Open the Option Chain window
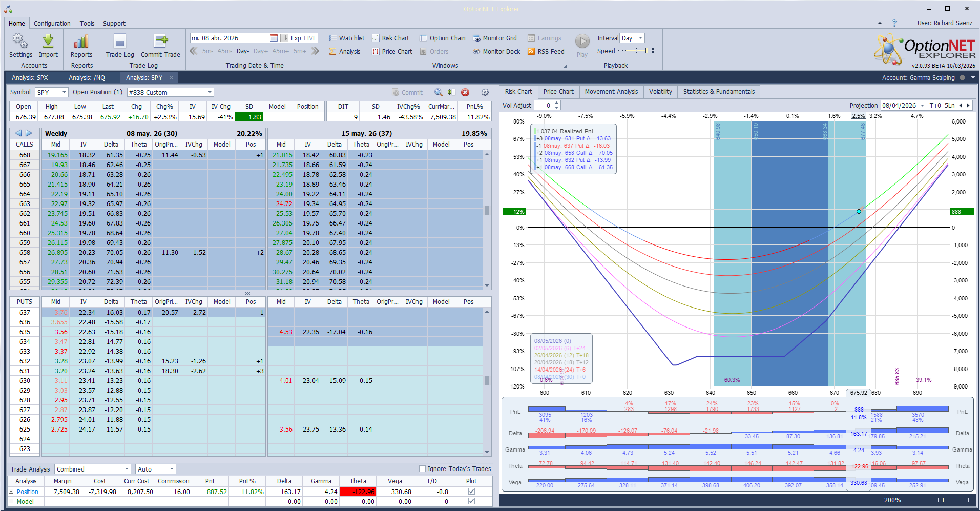 pos(443,38)
